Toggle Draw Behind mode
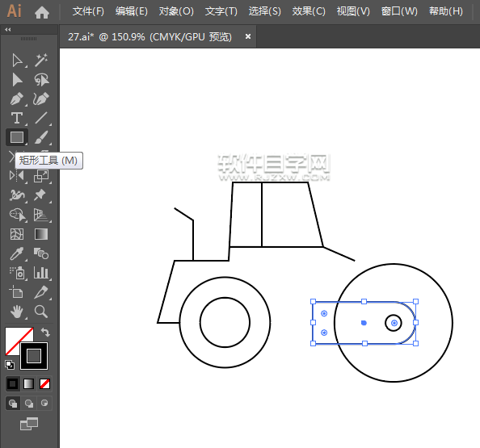The image size is (480, 448). coord(29,404)
